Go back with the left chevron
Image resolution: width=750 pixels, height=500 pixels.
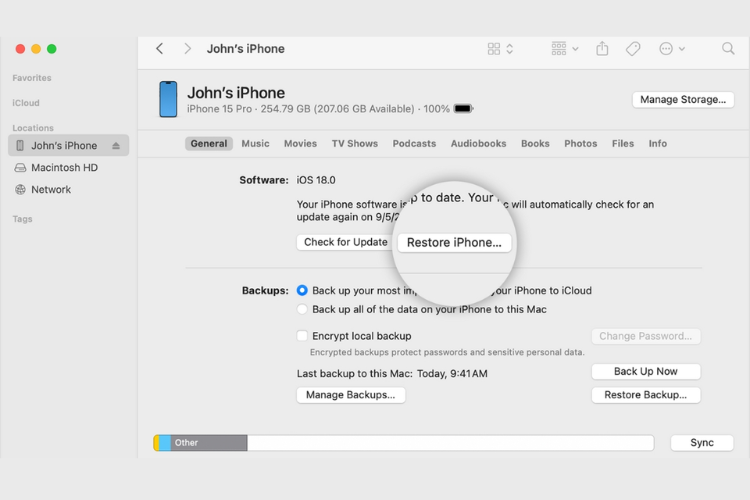(x=160, y=48)
